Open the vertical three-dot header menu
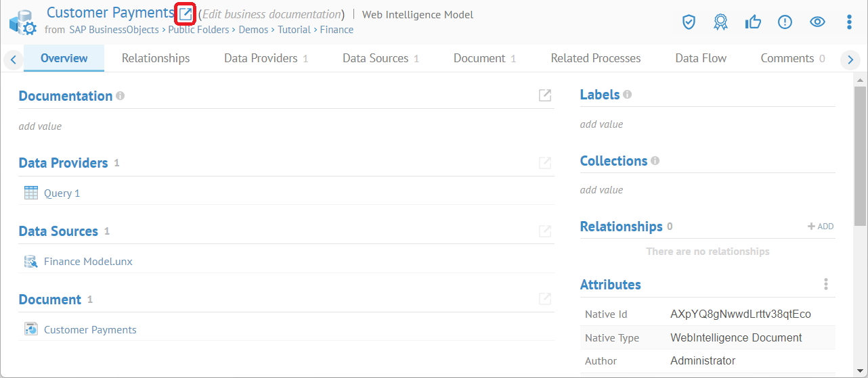868x378 pixels. [x=849, y=22]
